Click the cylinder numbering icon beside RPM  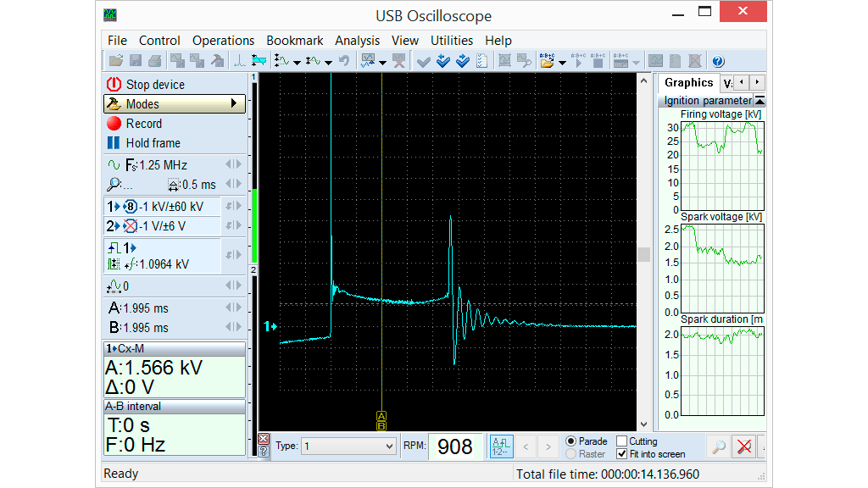(502, 446)
